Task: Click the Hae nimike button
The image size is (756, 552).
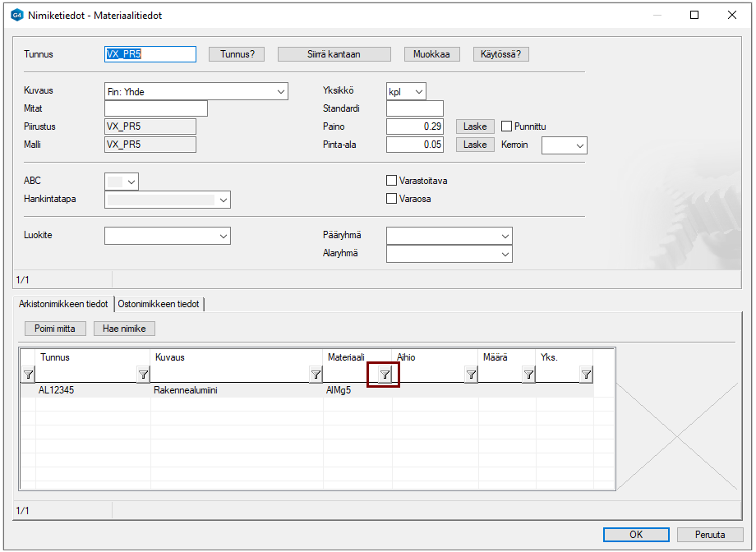Action: [x=124, y=329]
